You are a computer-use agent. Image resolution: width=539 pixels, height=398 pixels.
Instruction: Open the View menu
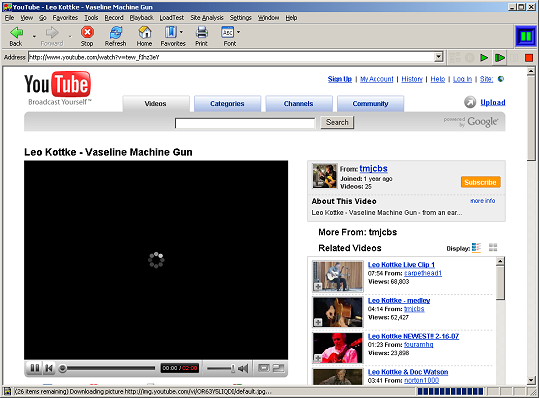(x=27, y=18)
